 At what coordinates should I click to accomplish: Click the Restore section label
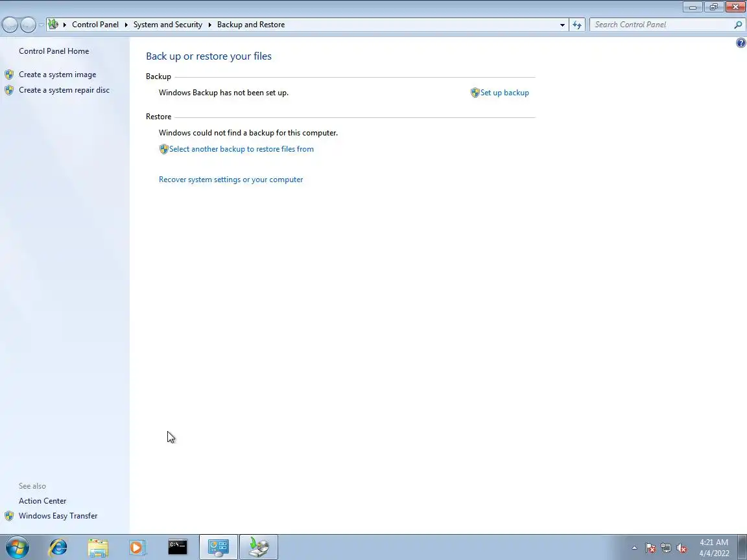coord(159,117)
